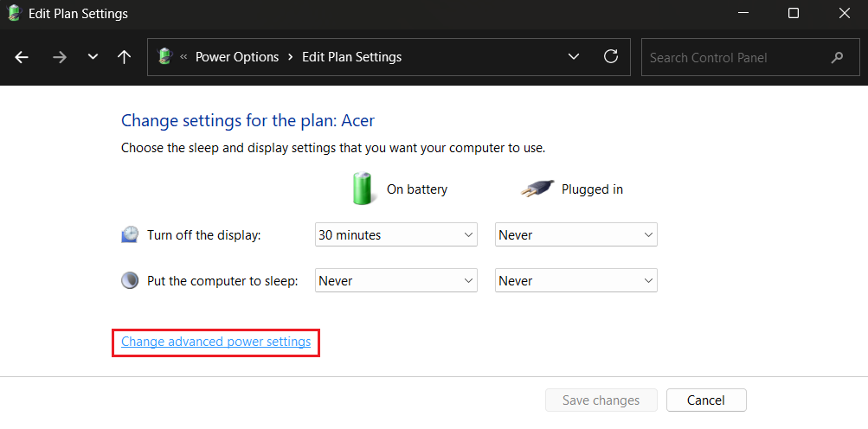Screen dimensions: 868x429
Task: Click the Plugged in plug icon
Action: pyautogui.click(x=537, y=190)
